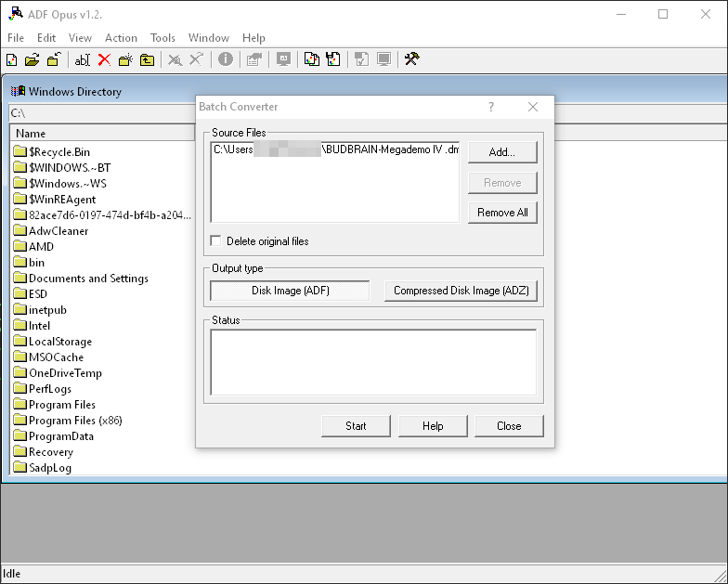Viewport: 728px width, 584px height.
Task: Click the Close volume toolbar icon
Action: pos(54,59)
